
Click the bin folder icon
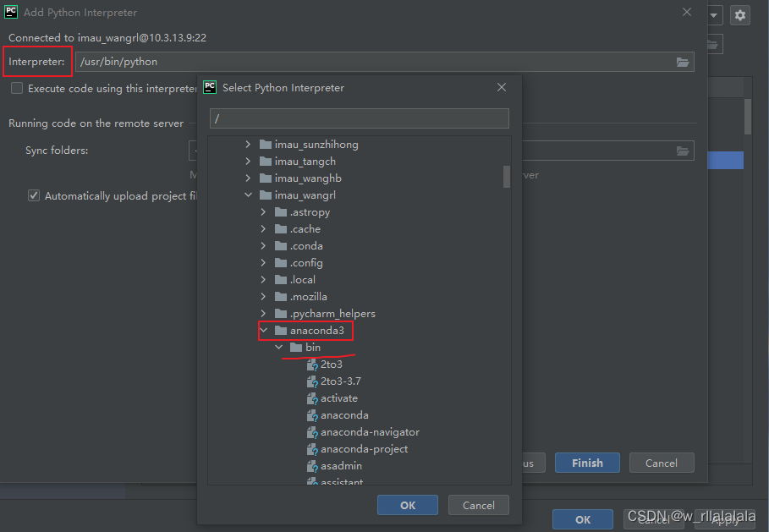[x=296, y=347]
